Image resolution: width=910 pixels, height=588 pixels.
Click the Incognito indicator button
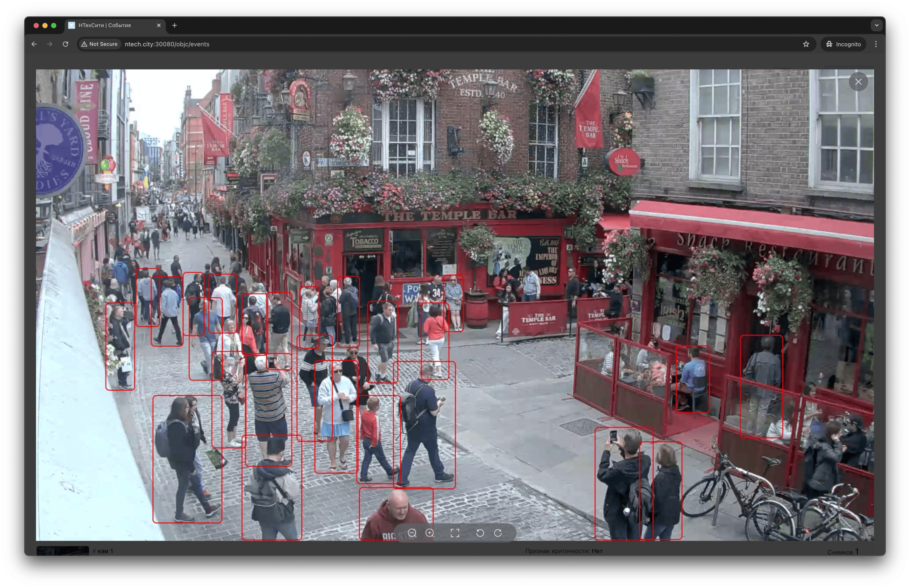coord(843,44)
